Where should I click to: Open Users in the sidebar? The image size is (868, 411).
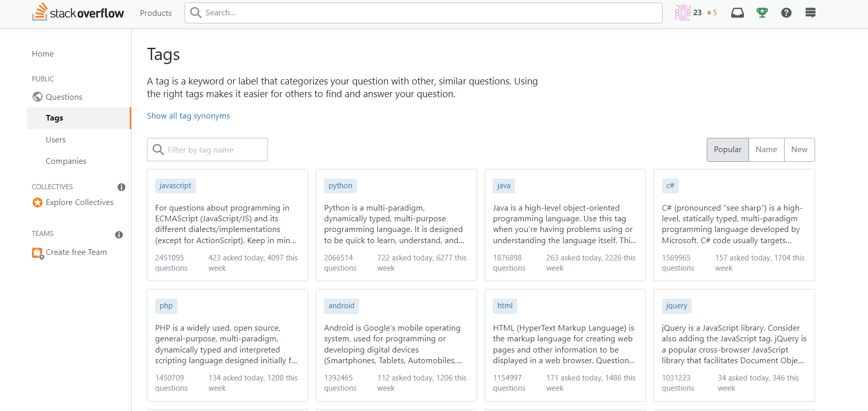coord(55,139)
